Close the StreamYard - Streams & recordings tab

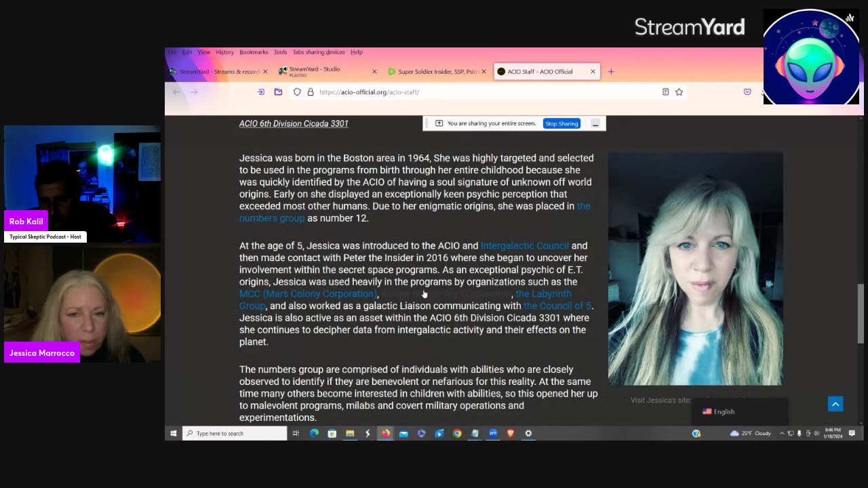tap(265, 71)
